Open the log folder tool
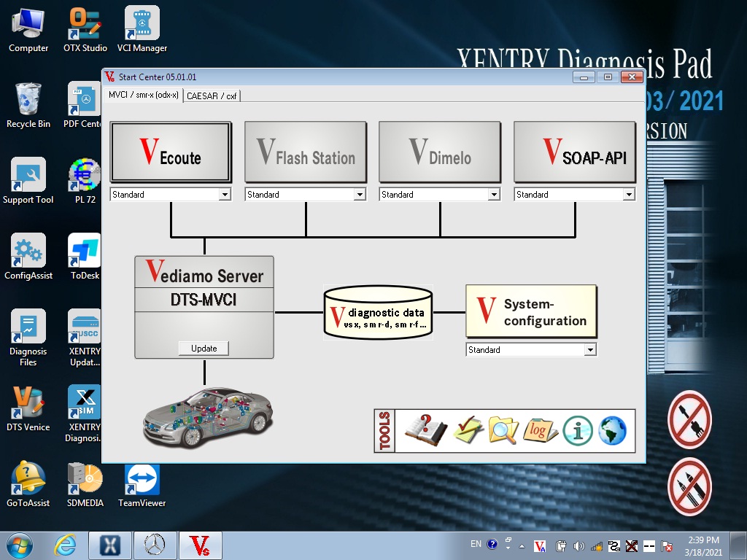Screen dimensions: 747x560 (540, 430)
